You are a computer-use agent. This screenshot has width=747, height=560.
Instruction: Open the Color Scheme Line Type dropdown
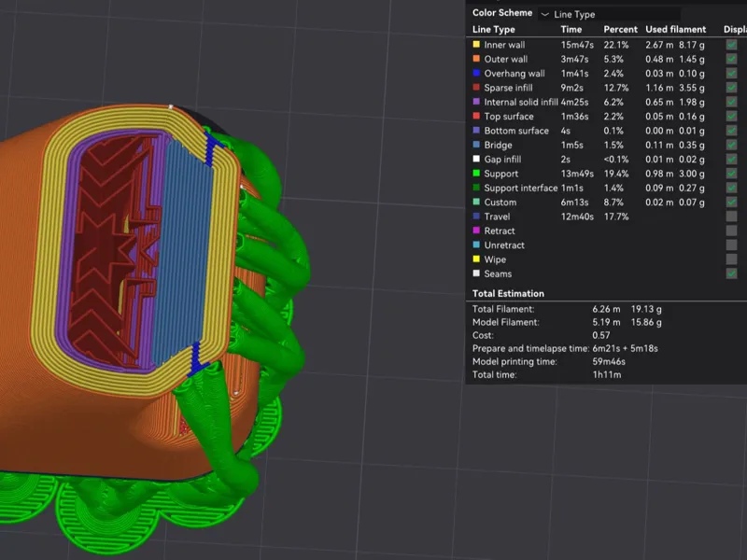point(609,14)
